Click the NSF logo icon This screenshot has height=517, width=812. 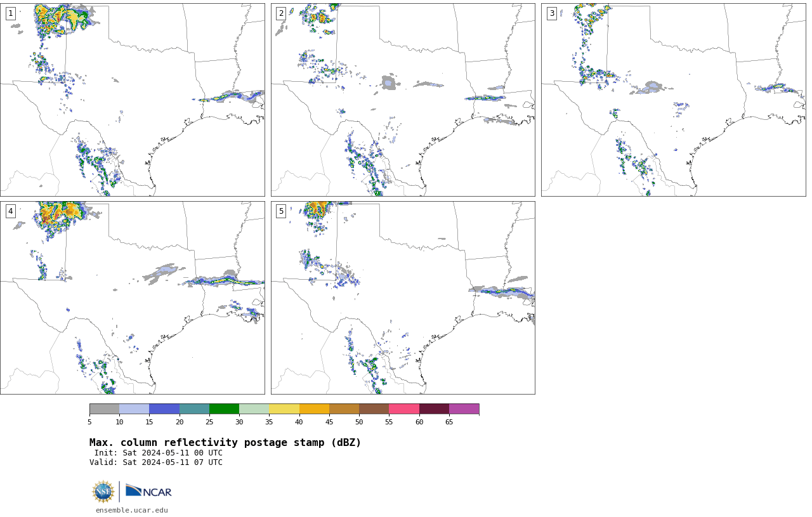(x=103, y=492)
